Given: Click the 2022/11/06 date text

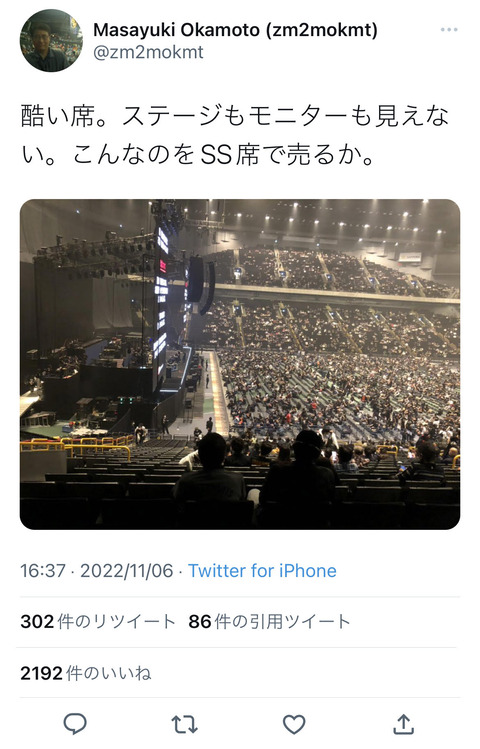Looking at the screenshot, I should (127, 570).
